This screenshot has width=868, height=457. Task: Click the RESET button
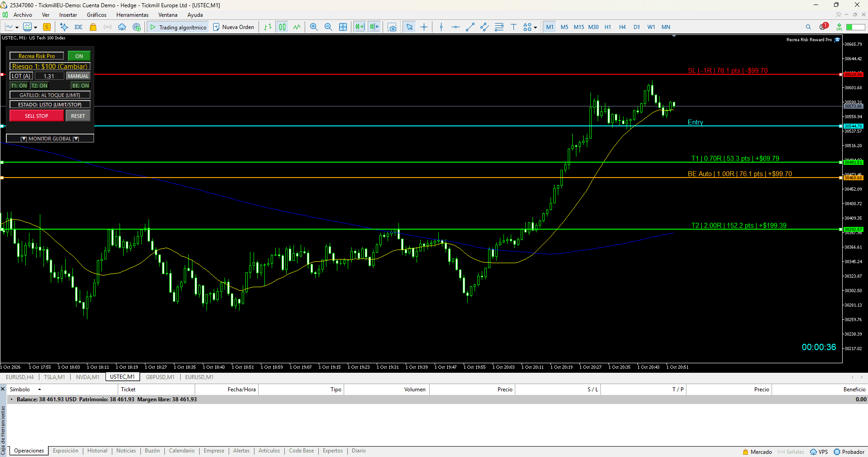78,116
